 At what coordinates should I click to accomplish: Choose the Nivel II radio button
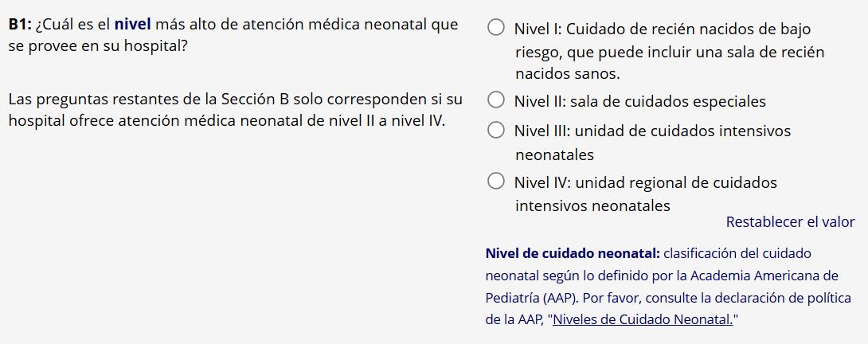[x=495, y=101]
